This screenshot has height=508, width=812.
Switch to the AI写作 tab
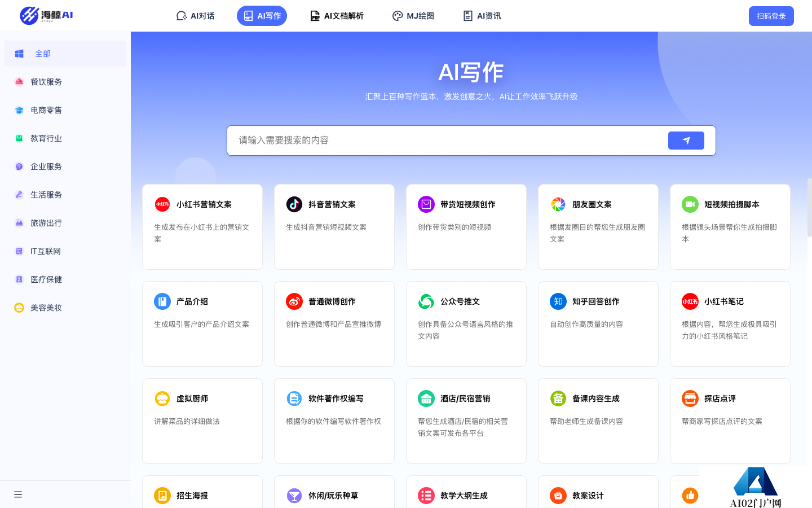coord(262,16)
